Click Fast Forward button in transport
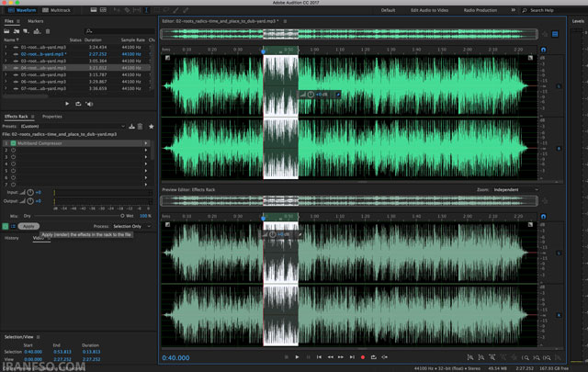This screenshot has width=588, height=372. pos(341,357)
